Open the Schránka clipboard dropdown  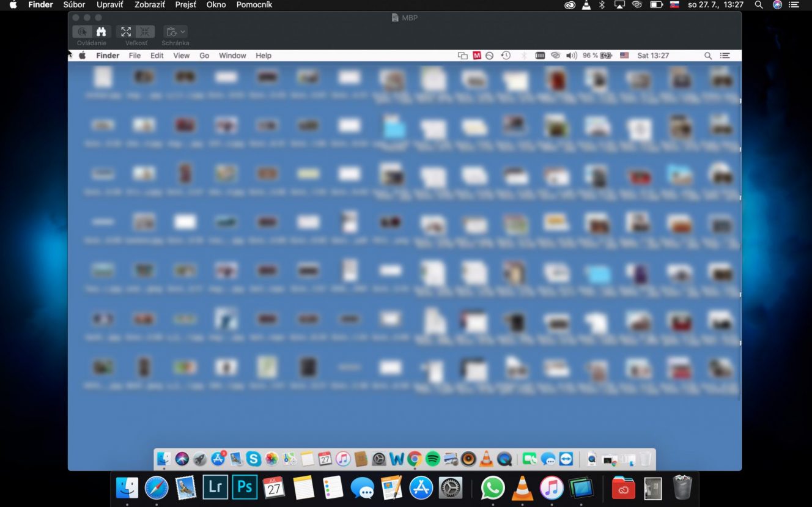pos(175,32)
